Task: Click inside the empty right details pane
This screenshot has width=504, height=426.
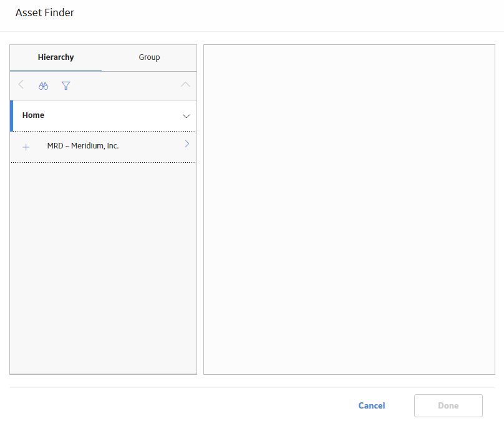Action: [349, 210]
